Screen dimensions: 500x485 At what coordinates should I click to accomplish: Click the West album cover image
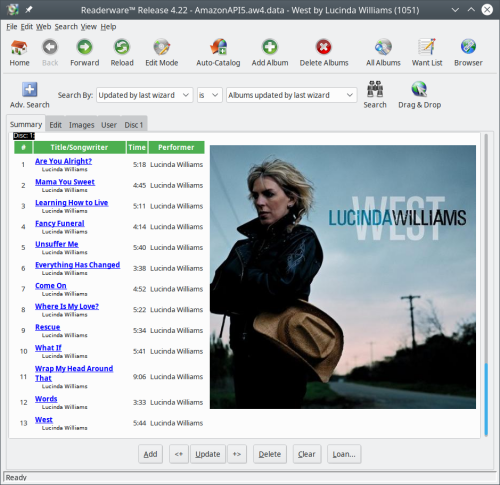[343, 277]
